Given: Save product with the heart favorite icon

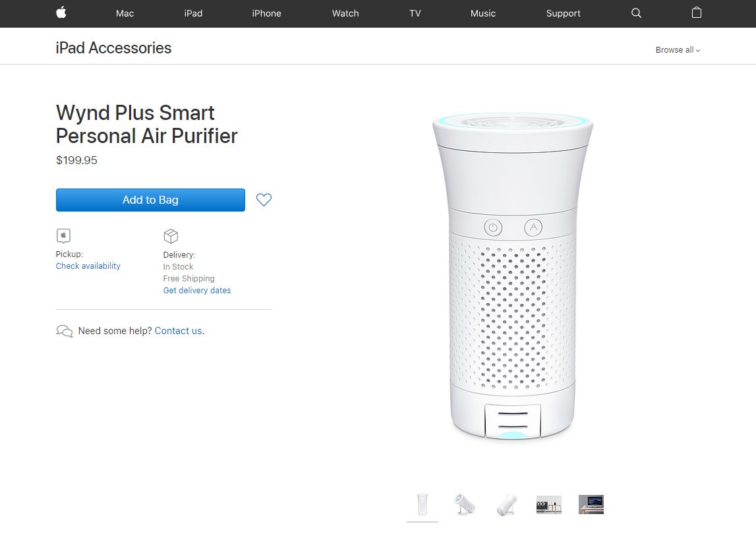Looking at the screenshot, I should [264, 200].
